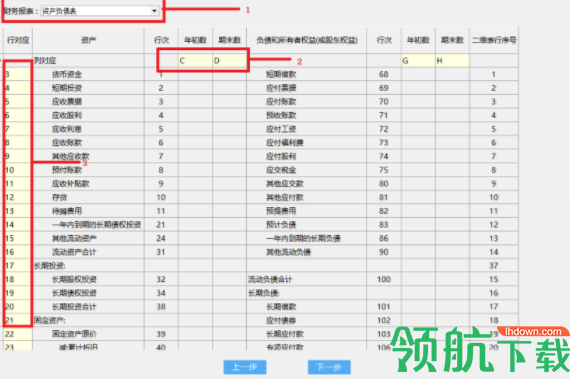This screenshot has width=570, height=379.
Task: Click the 上一步 button
Action: pos(245,367)
